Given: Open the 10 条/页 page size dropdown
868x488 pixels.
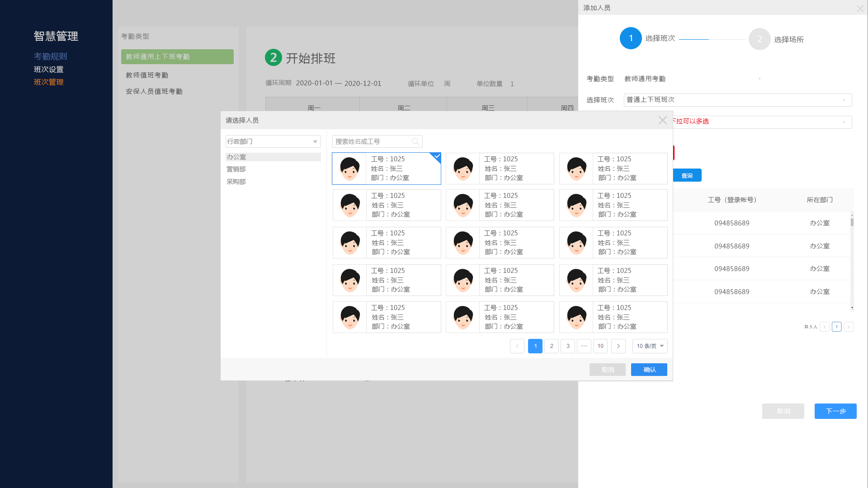Looking at the screenshot, I should click(x=650, y=346).
